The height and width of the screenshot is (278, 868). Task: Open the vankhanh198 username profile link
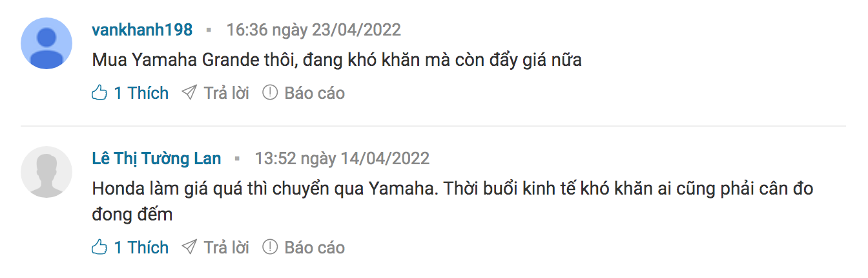142,30
